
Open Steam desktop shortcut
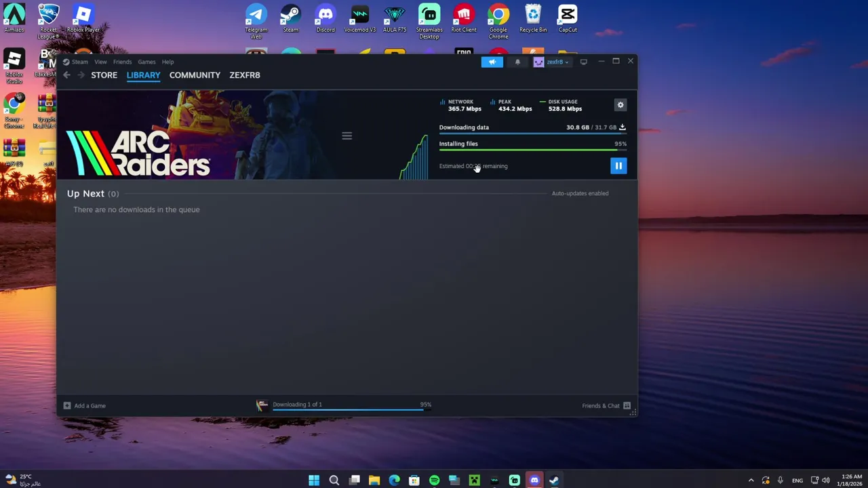(x=290, y=19)
